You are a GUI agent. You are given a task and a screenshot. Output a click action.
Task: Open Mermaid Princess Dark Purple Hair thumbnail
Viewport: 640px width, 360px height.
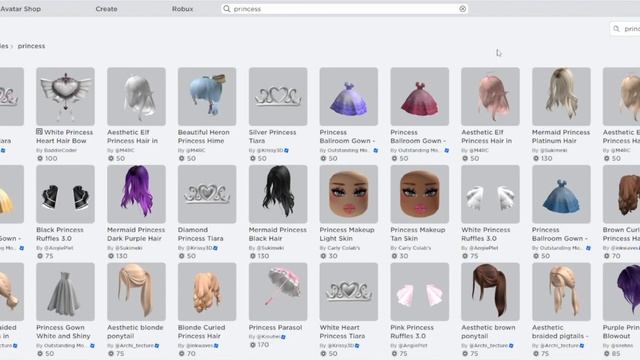136,194
